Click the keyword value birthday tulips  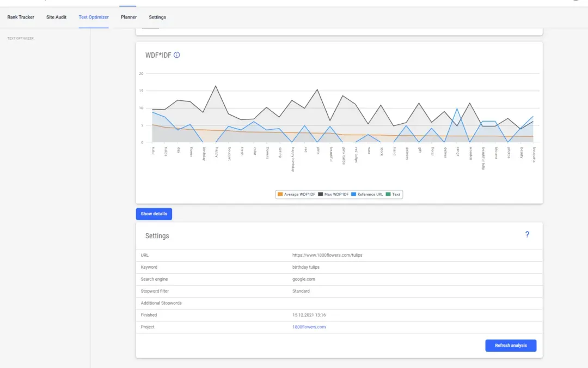[x=306, y=267]
